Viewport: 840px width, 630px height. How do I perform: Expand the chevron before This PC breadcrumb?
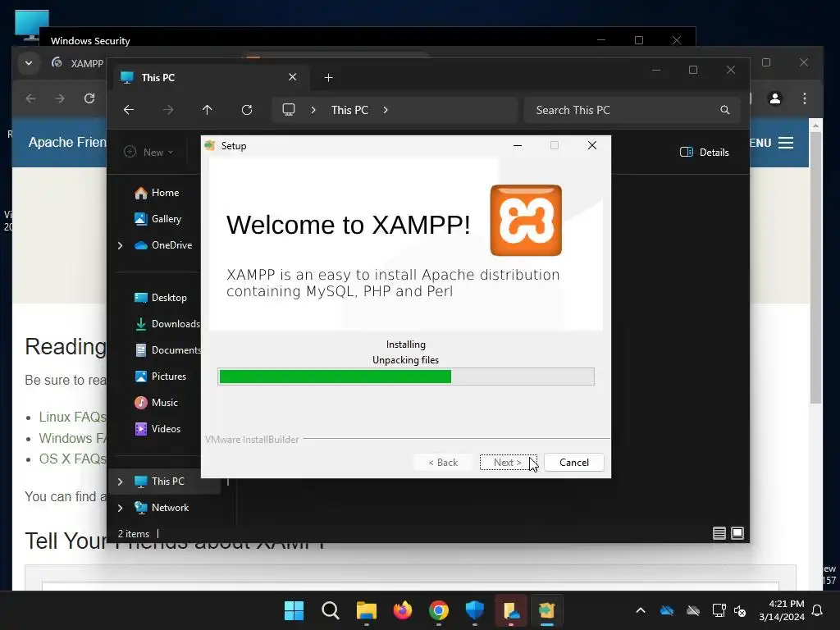[x=313, y=110]
